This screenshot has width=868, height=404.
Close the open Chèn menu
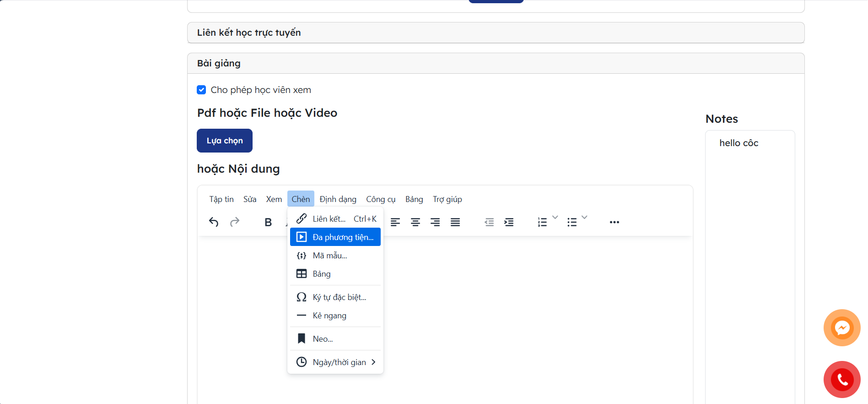[301, 199]
